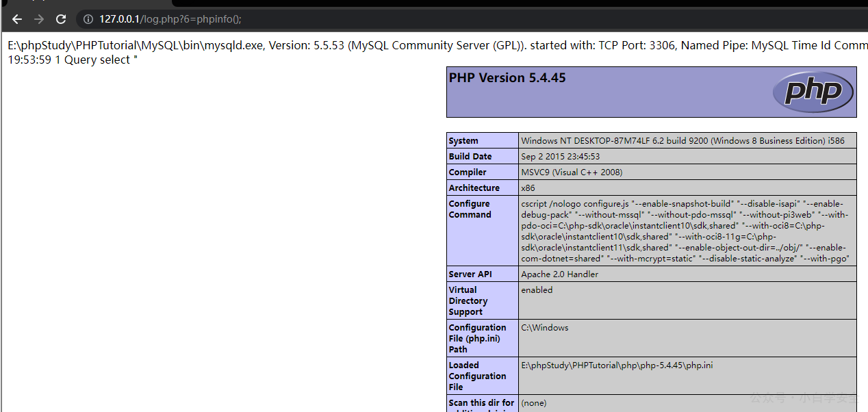
Task: Go back using the browser back arrow
Action: (x=17, y=19)
